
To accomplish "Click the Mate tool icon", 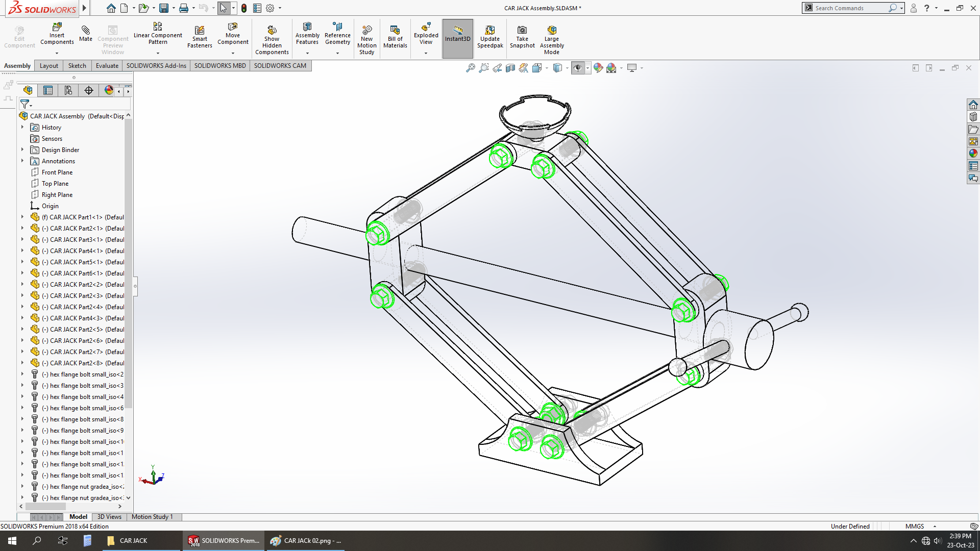I will point(86,31).
